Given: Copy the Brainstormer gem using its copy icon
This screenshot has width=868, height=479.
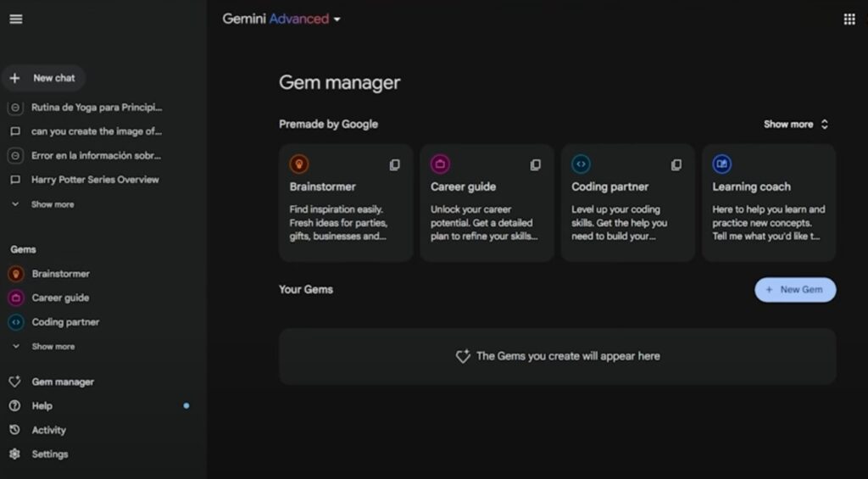Looking at the screenshot, I should click(395, 165).
